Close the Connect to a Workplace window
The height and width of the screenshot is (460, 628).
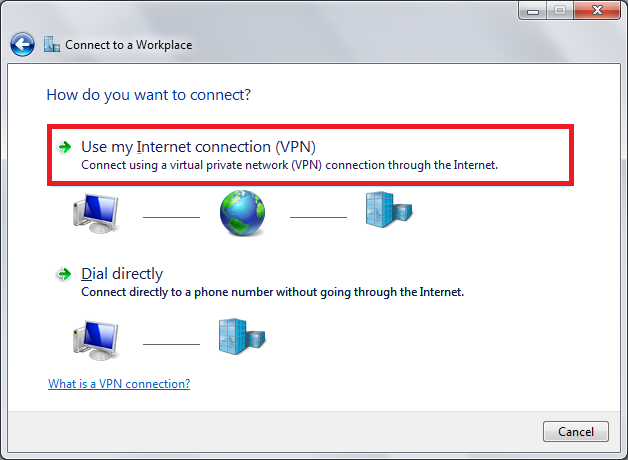597,10
